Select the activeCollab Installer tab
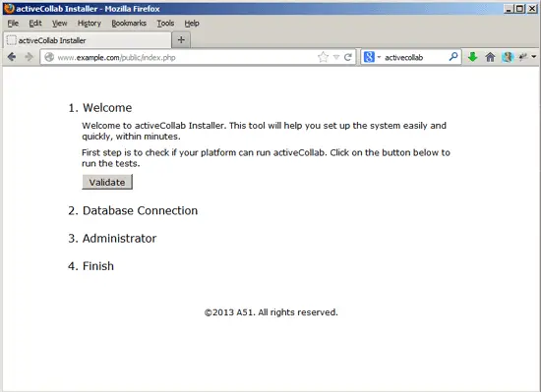 [x=88, y=40]
